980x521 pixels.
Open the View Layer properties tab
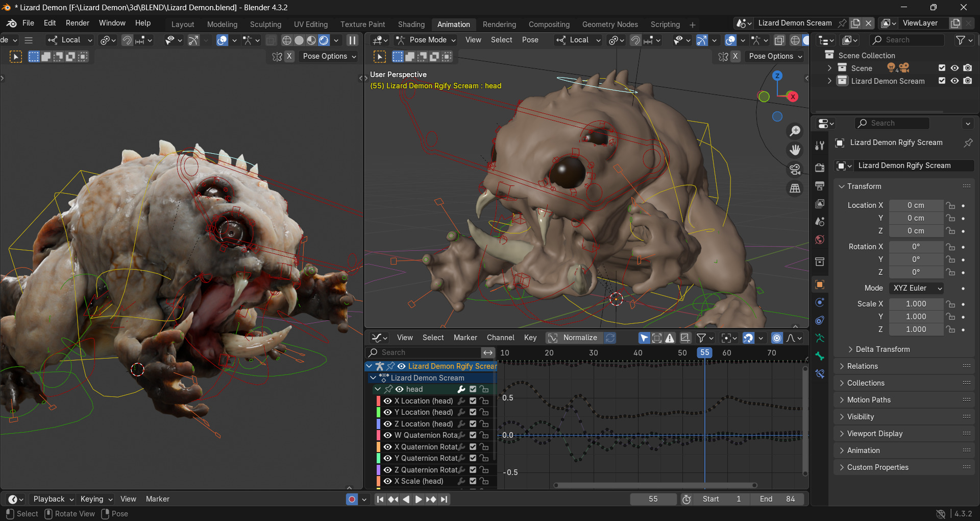(x=820, y=204)
